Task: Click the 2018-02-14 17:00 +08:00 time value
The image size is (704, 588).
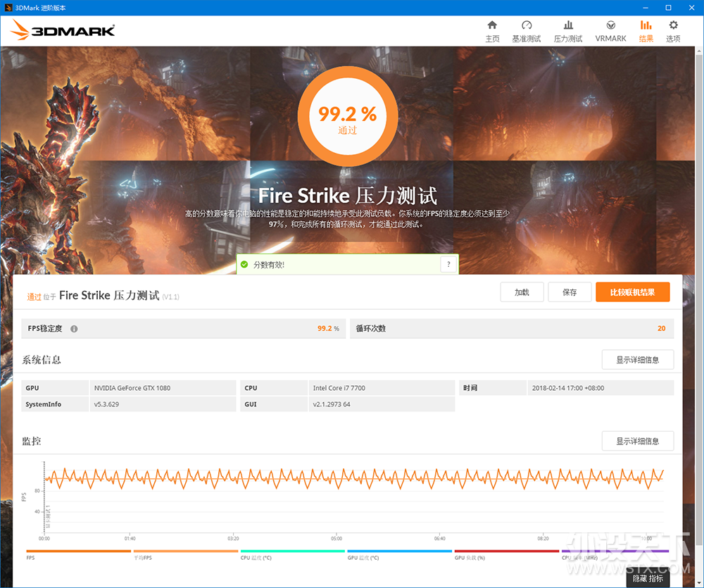Action: click(568, 388)
